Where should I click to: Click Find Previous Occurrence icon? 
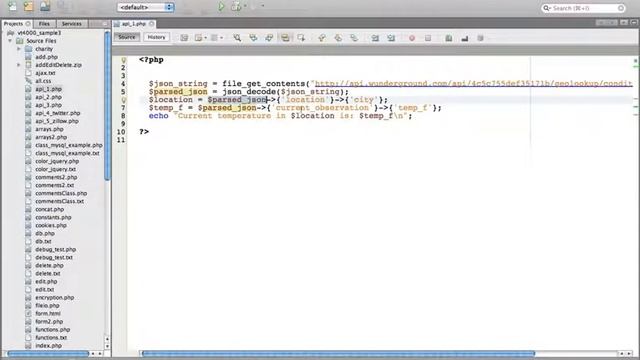coord(253,38)
